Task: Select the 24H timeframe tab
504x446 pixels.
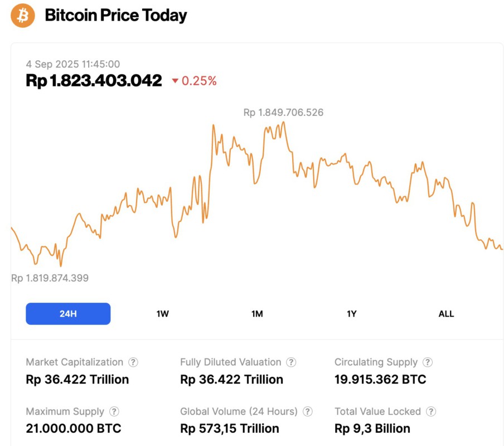Action: point(68,313)
